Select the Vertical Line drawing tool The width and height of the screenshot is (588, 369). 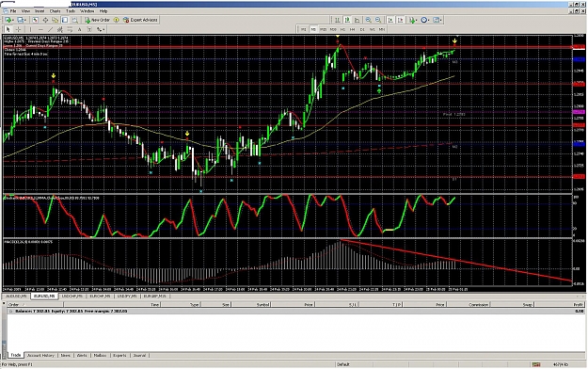[x=31, y=29]
